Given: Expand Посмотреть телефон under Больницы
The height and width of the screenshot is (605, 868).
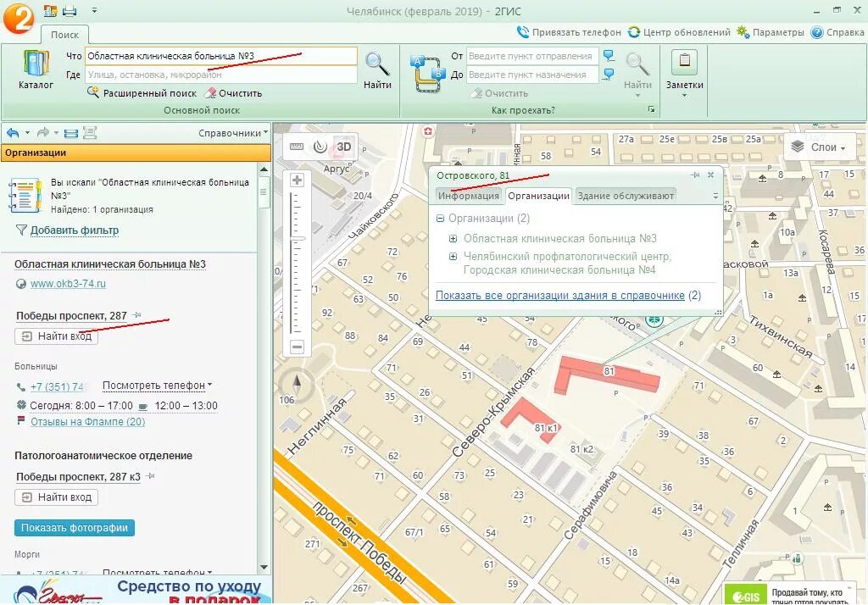Looking at the screenshot, I should tap(157, 385).
